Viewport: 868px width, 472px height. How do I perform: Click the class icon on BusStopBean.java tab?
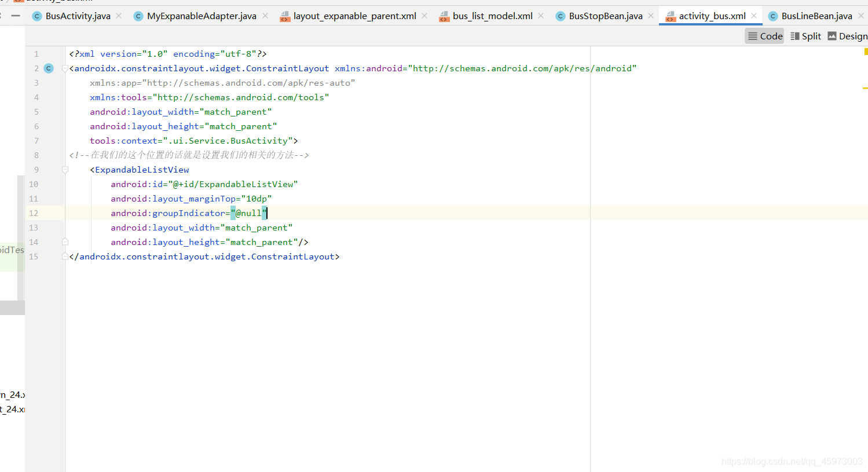coord(559,16)
